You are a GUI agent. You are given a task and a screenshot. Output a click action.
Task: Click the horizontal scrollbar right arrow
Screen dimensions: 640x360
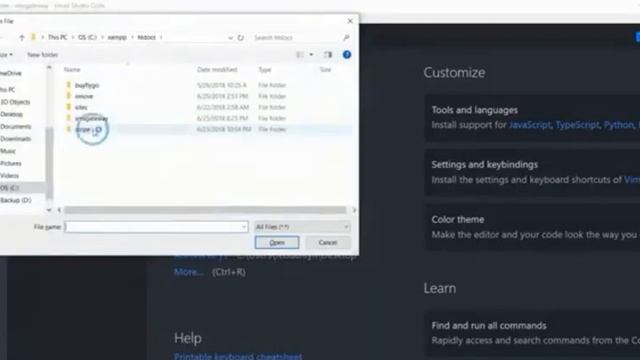pos(354,210)
